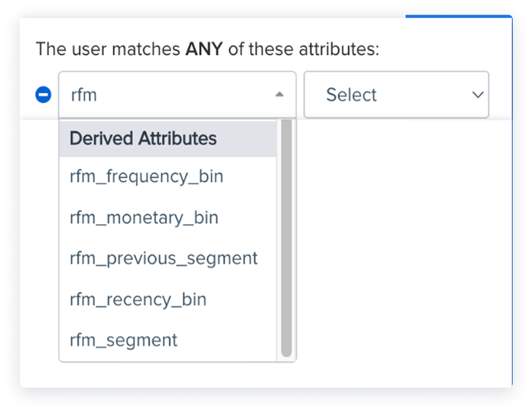Screen dimensions: 532x412
Task: Pick the rfm_segment attribute option
Action: [x=168, y=340]
